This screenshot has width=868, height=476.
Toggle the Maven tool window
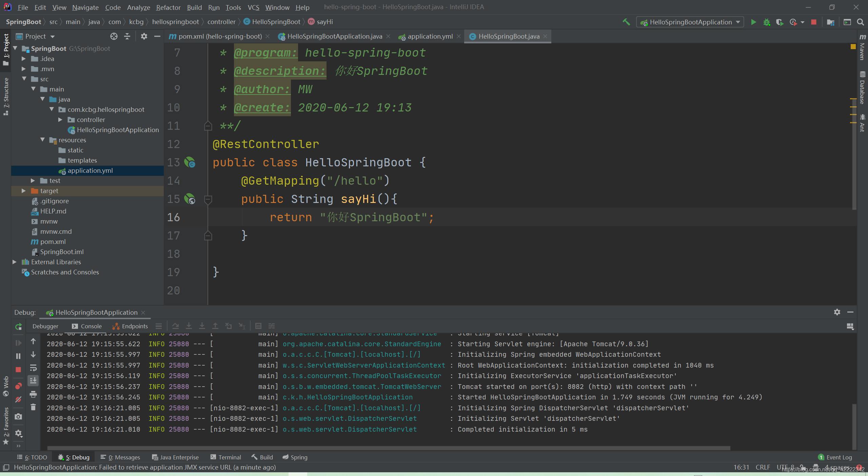pos(862,47)
